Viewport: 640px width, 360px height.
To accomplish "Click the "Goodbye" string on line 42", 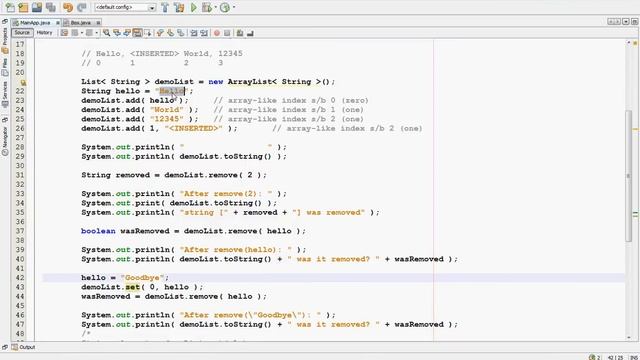I will coord(142,278).
